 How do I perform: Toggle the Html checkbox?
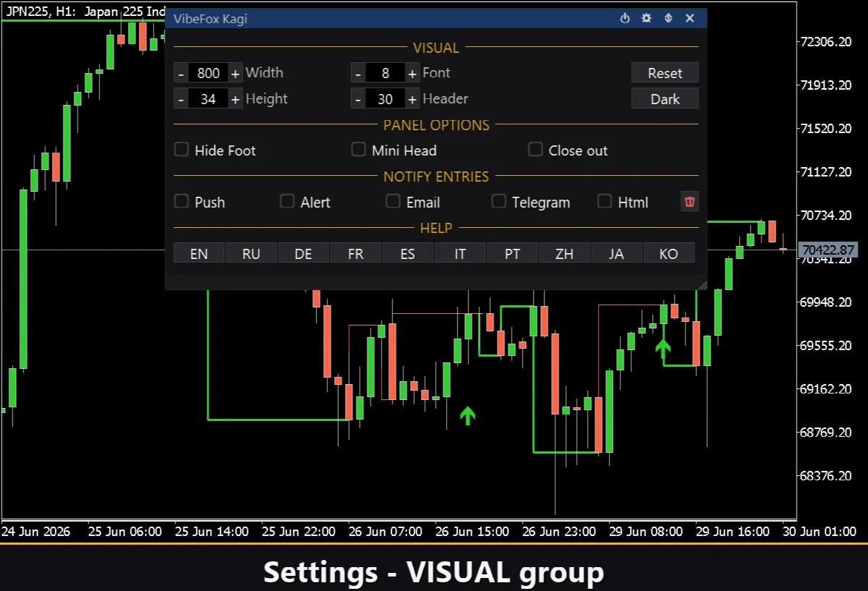coord(605,201)
